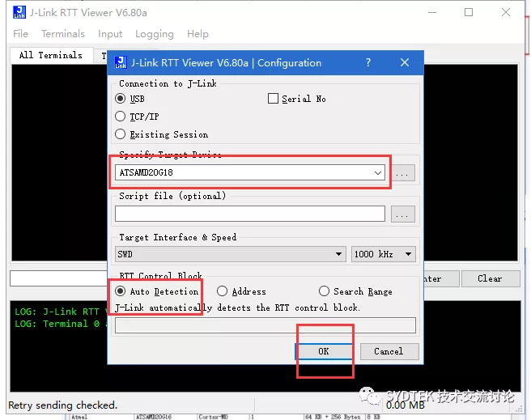Select the USB connection radio button

121,99
